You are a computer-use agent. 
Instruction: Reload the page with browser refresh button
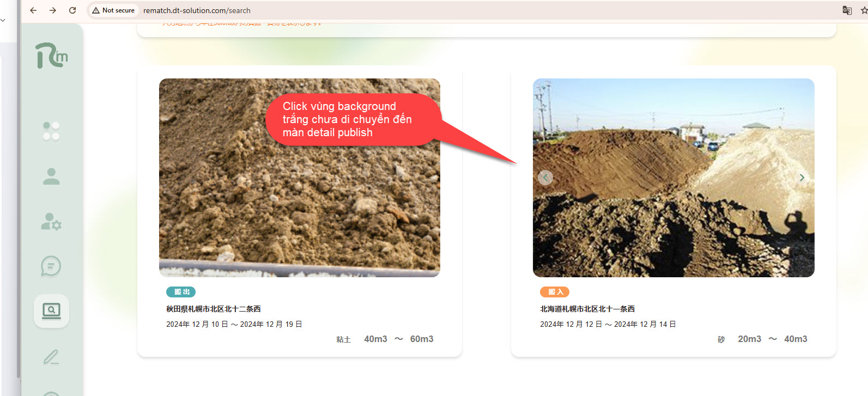click(72, 10)
